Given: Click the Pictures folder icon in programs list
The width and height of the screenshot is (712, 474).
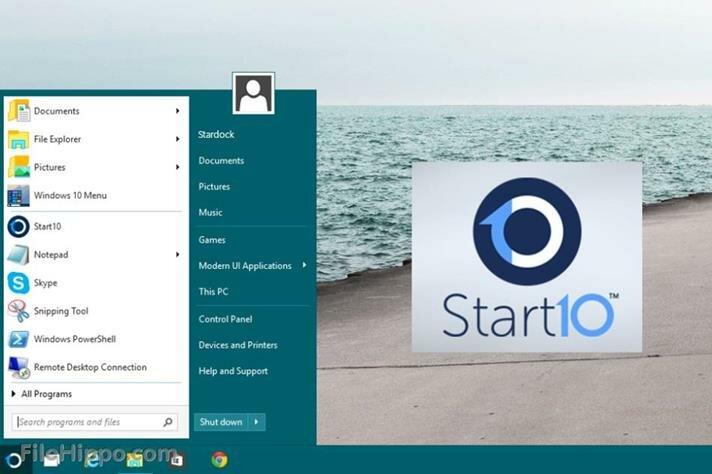Looking at the screenshot, I should tap(19, 167).
